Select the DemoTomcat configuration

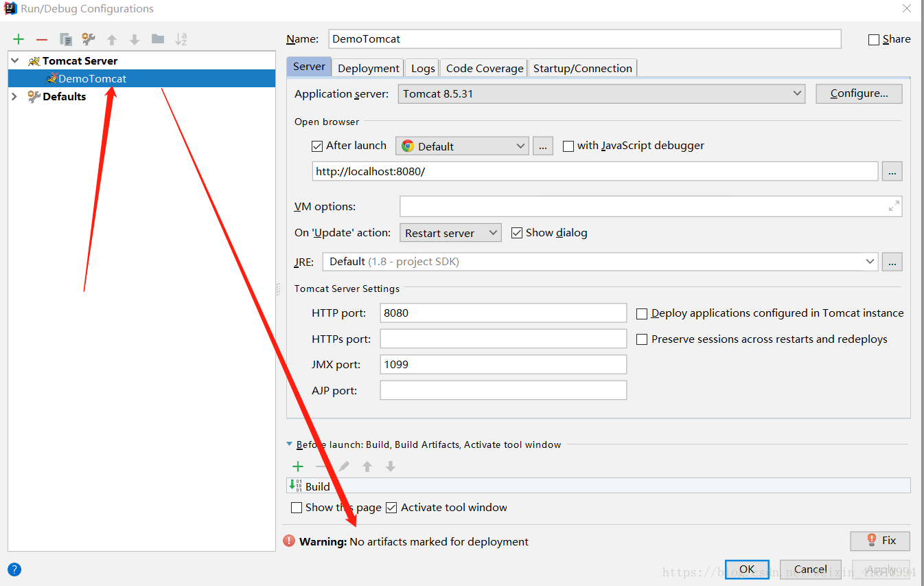(x=141, y=79)
